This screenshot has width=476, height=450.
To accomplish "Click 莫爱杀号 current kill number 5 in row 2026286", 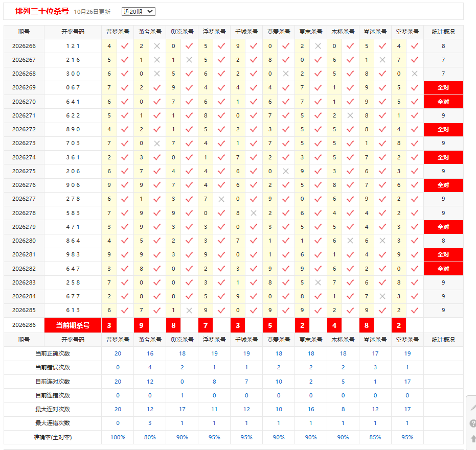I will coord(270,325).
